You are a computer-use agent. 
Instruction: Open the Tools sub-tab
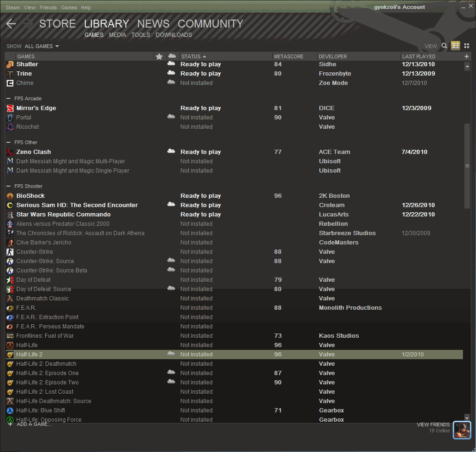(x=140, y=35)
